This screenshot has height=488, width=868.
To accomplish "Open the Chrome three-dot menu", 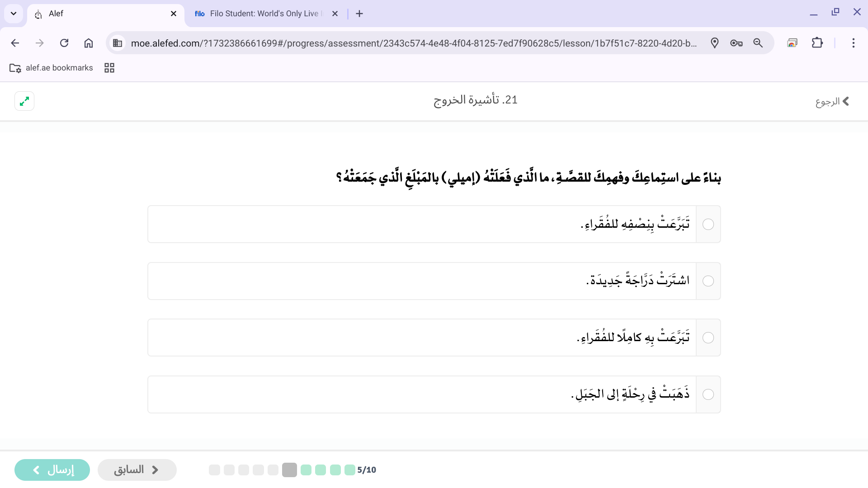I will pos(853,43).
